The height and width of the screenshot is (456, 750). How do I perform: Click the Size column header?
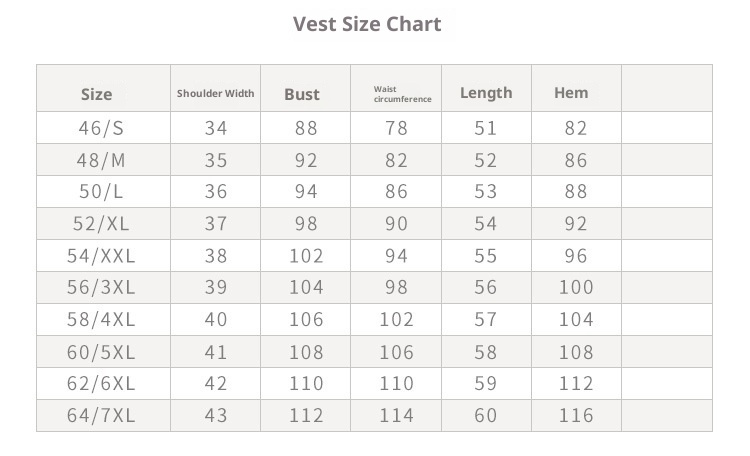tap(96, 94)
